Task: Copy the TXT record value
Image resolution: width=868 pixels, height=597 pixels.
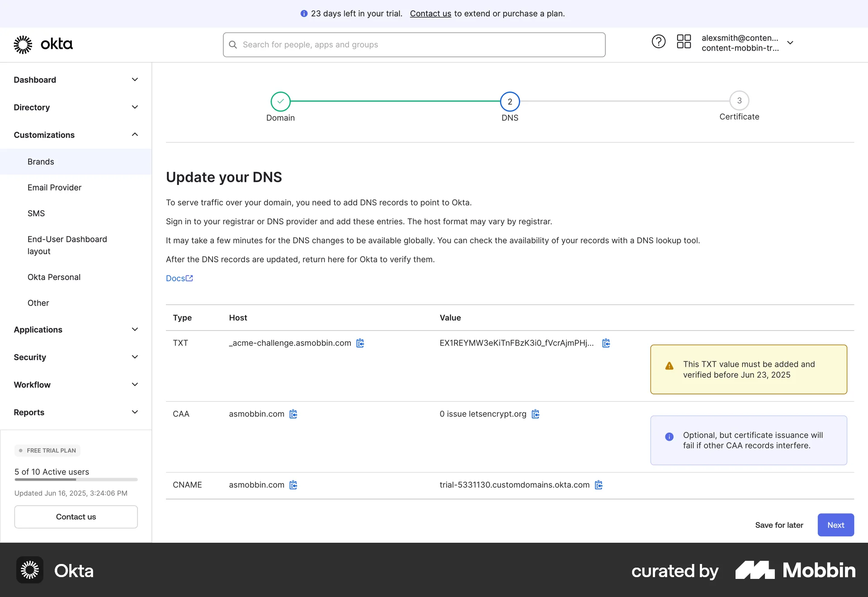Action: [606, 343]
